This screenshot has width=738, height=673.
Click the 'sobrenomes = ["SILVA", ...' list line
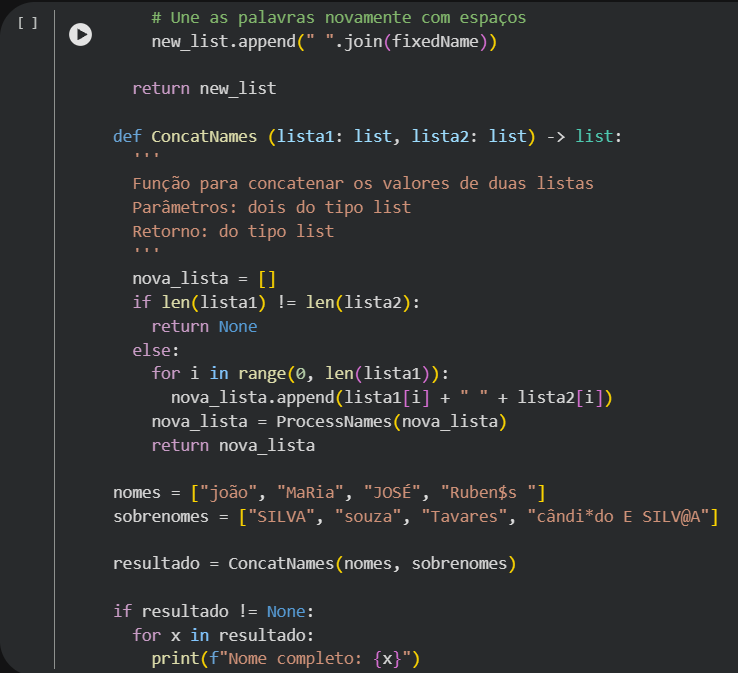coord(416,517)
